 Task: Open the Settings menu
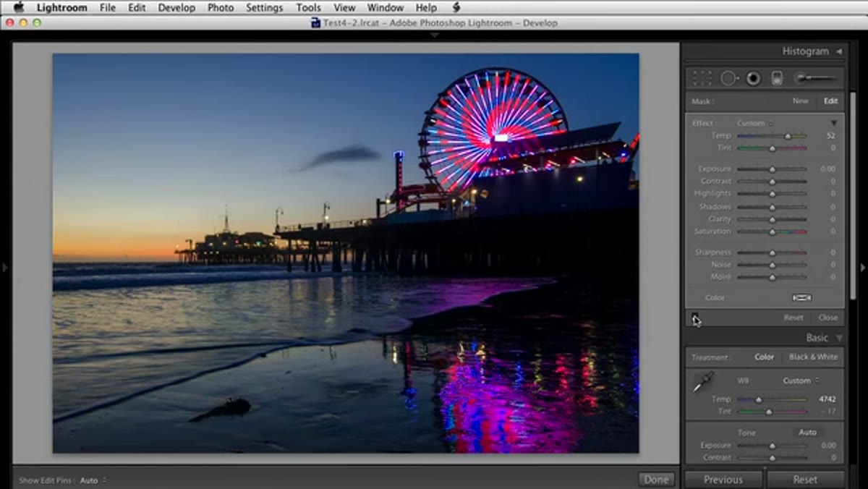(x=265, y=7)
